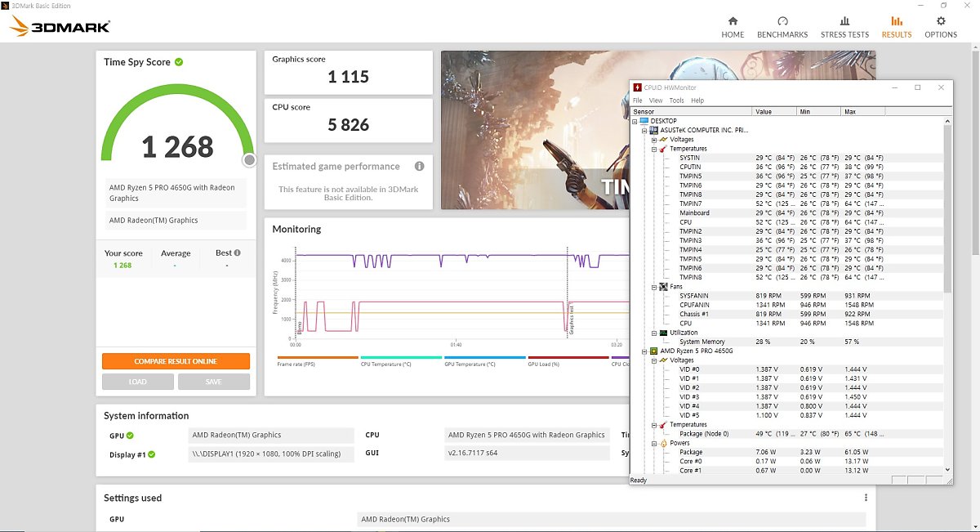Screen dimensions: 980x532
Task: Click the thermometer icon under ASUSTeK
Action: (x=663, y=149)
